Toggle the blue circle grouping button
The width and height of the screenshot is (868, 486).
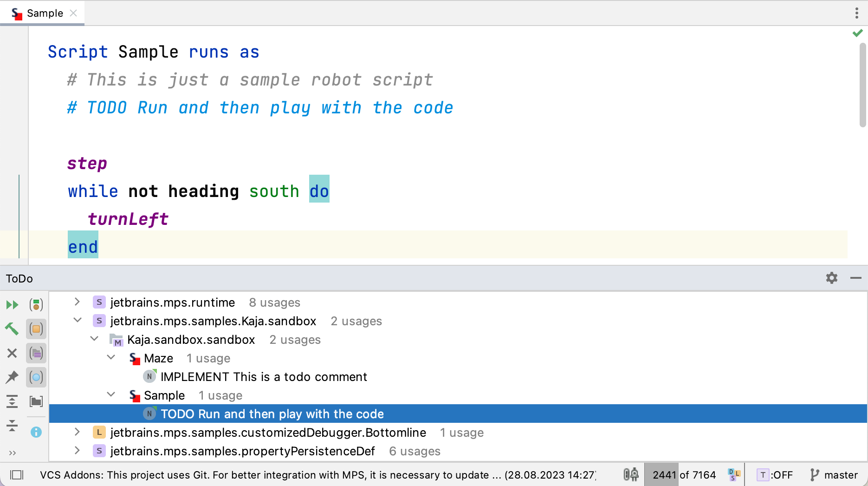click(x=36, y=377)
